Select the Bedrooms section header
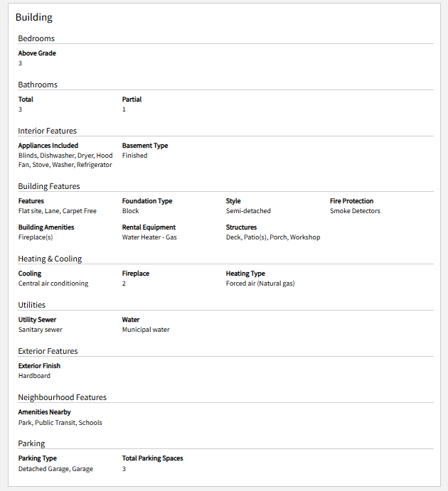Screen dimensions: 448x491 pyautogui.click(x=36, y=38)
